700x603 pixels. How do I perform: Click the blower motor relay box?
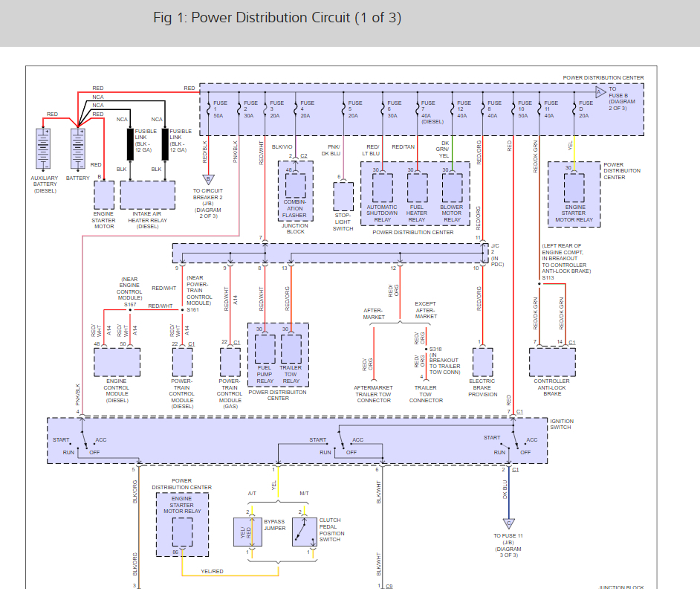pyautogui.click(x=453, y=187)
